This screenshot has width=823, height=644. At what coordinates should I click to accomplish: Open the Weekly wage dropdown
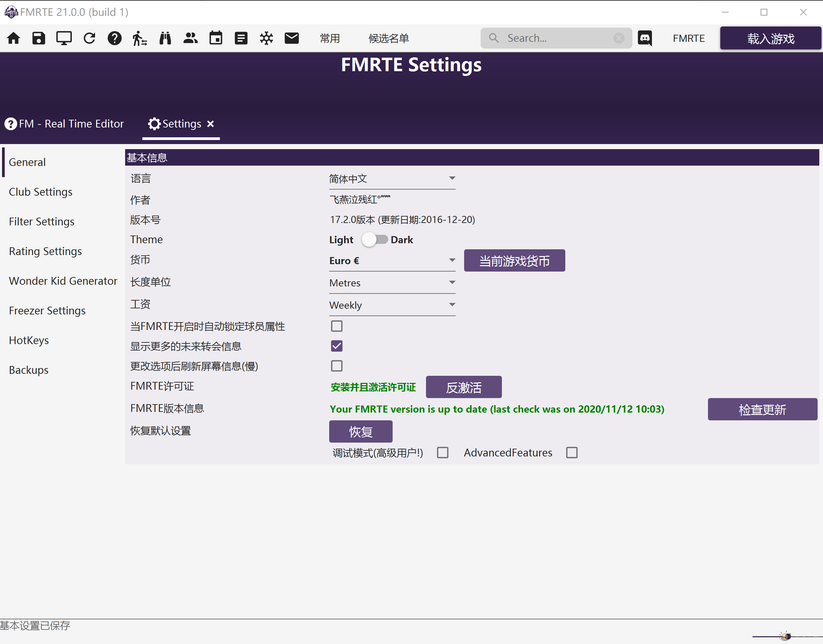click(x=392, y=305)
